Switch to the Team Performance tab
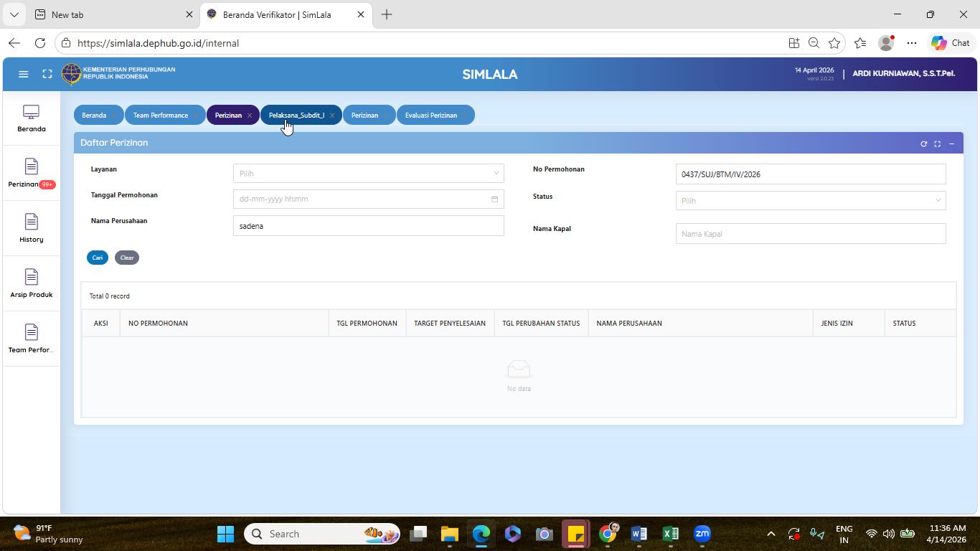Image resolution: width=980 pixels, height=551 pixels. (161, 116)
